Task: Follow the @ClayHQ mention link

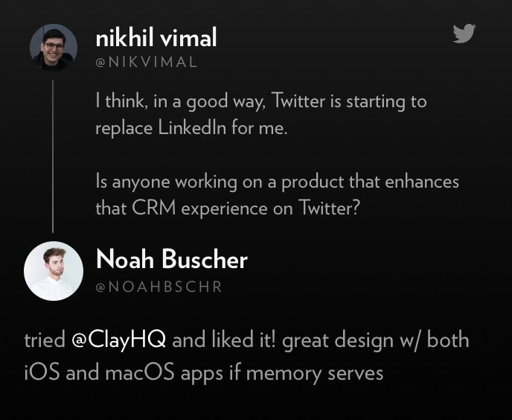Action: click(121, 340)
